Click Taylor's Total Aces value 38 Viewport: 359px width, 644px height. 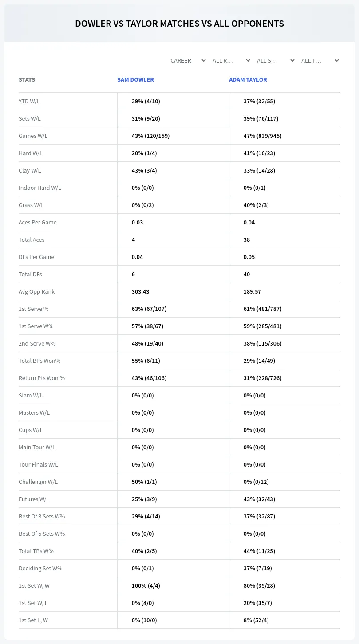point(247,240)
